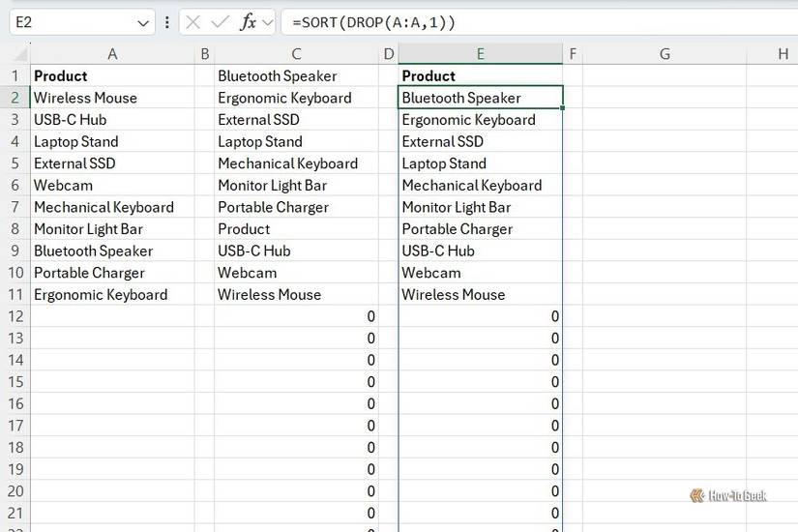The image size is (798, 532).
Task: Expand the Name Box dropdown arrow
Action: point(143,23)
